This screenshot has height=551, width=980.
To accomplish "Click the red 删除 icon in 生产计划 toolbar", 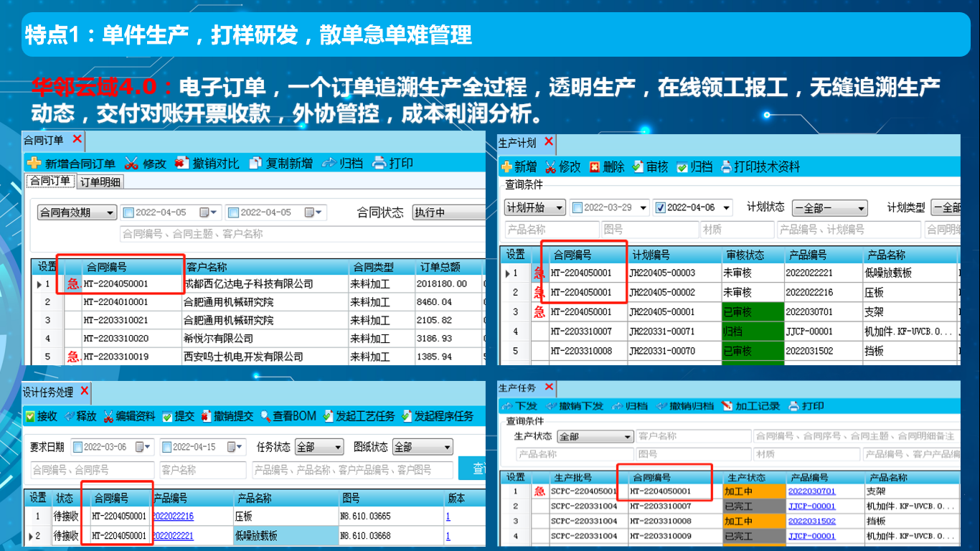I will point(594,167).
